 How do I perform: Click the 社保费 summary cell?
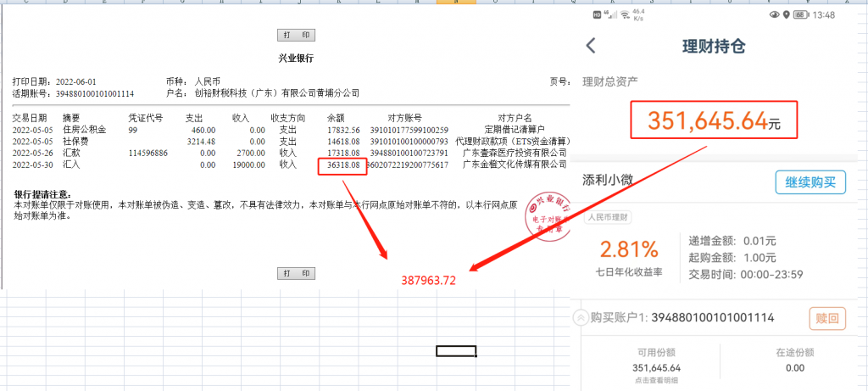coord(75,142)
